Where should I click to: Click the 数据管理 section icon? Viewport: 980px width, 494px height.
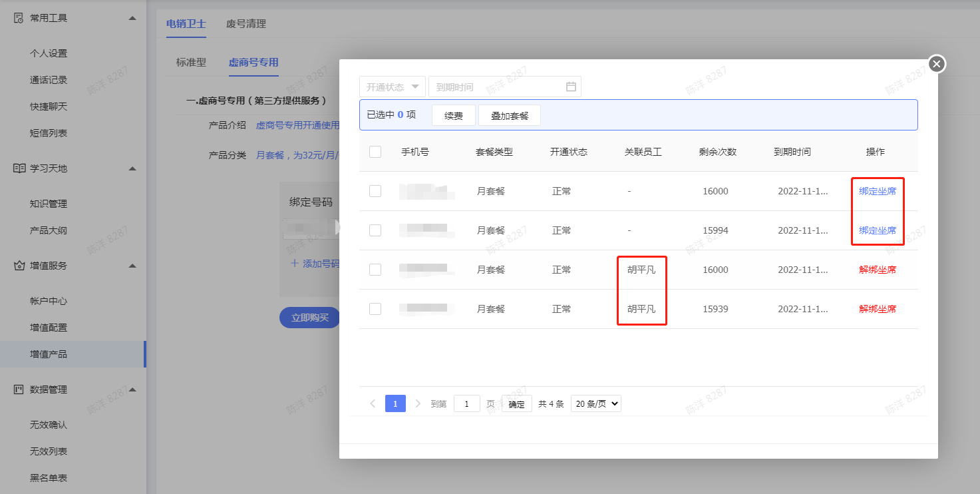[19, 389]
